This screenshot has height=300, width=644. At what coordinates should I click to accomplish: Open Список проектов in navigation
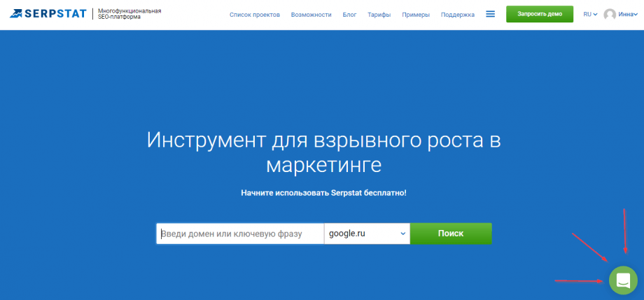255,15
